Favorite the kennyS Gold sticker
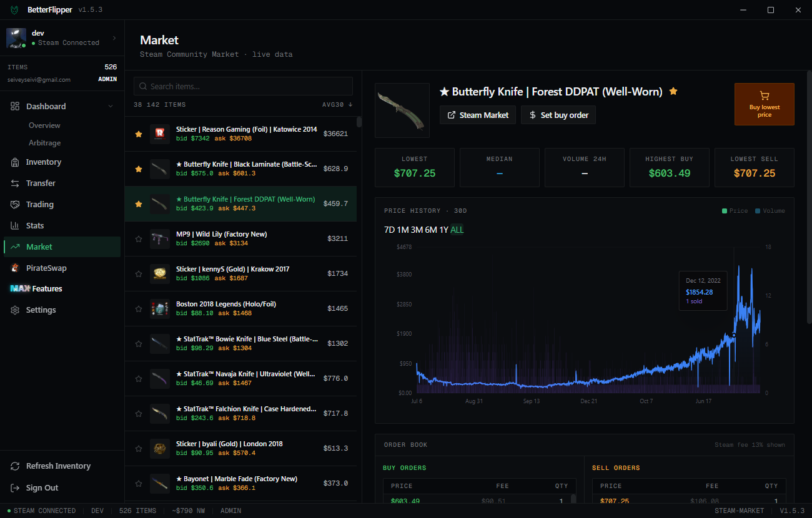Viewport: 812px width, 518px height. coord(139,274)
